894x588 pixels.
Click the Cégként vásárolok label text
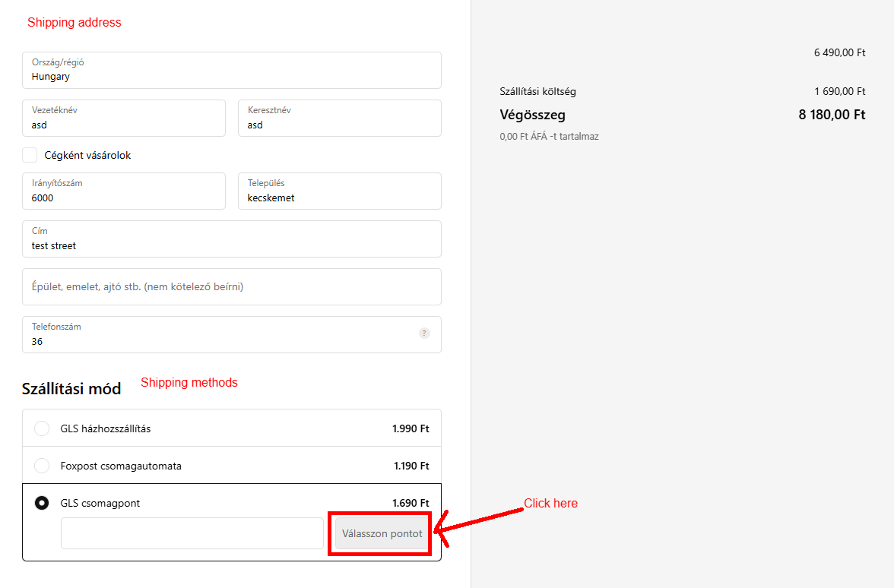(x=88, y=155)
